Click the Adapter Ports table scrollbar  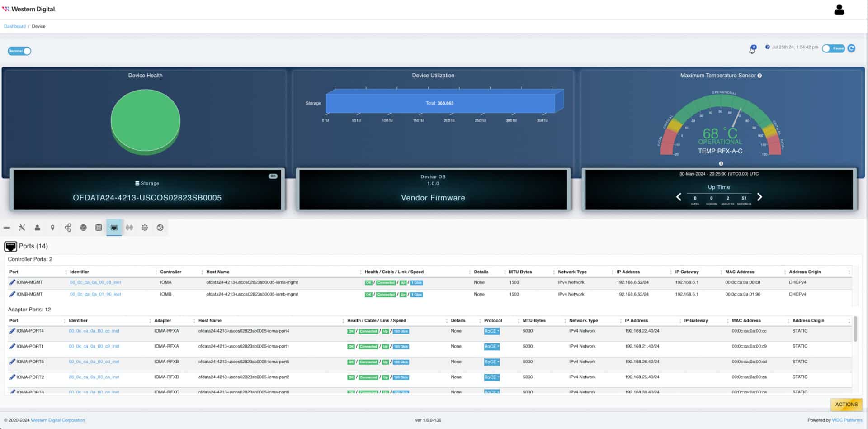coord(855,329)
